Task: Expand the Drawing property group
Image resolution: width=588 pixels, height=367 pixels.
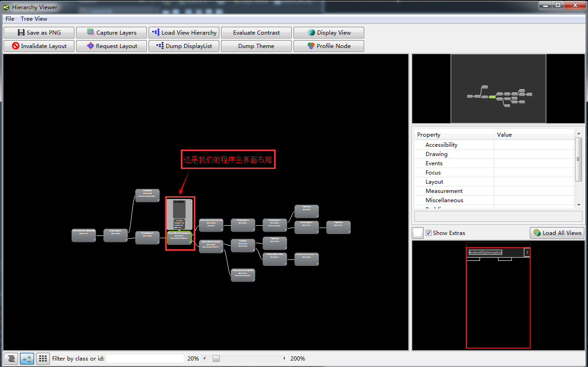Action: [x=436, y=154]
